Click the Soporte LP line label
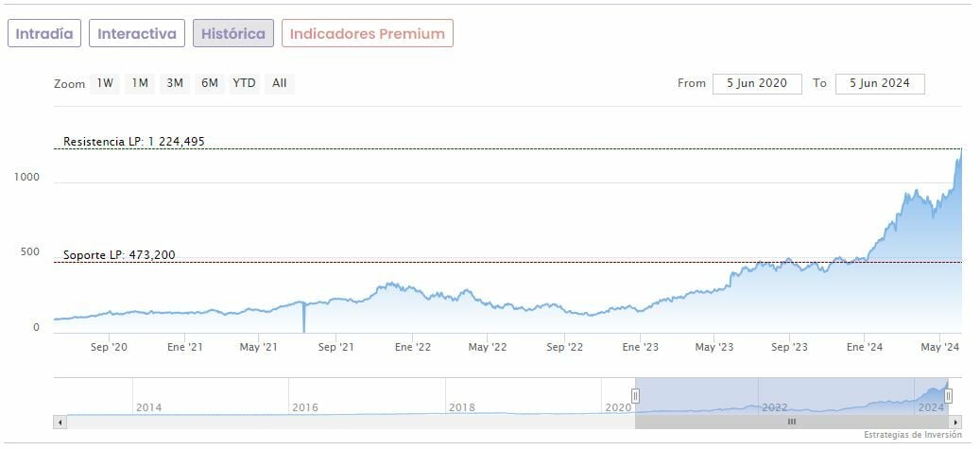980x449 pixels. (x=119, y=255)
